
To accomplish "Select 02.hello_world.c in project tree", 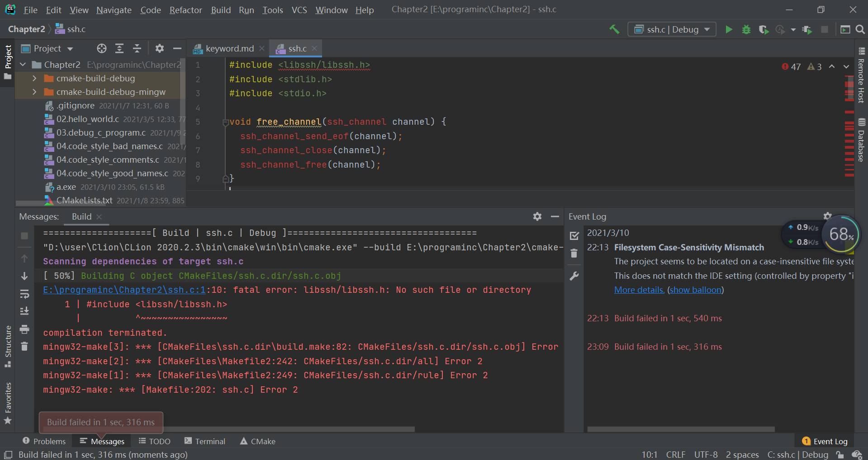I will tap(87, 119).
